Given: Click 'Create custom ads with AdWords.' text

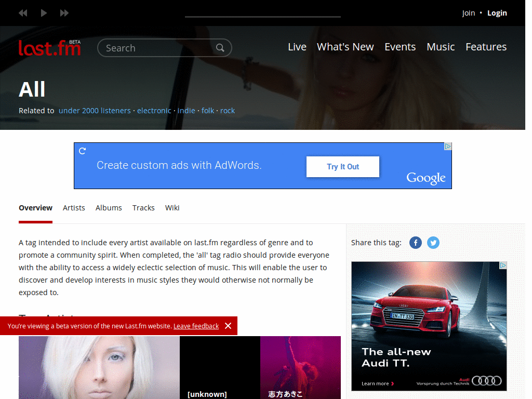Looking at the screenshot, I should click(179, 165).
